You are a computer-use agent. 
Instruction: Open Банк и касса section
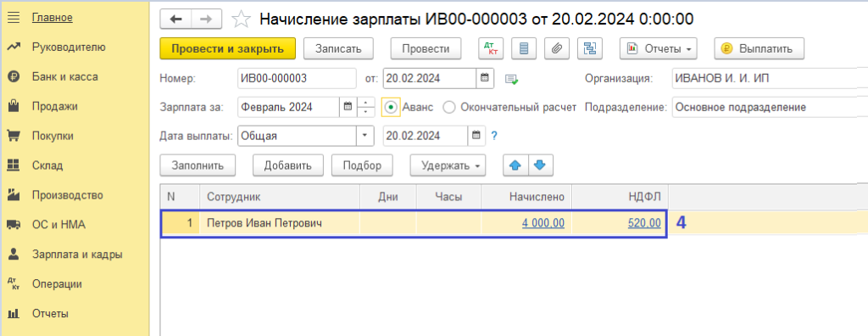[64, 77]
